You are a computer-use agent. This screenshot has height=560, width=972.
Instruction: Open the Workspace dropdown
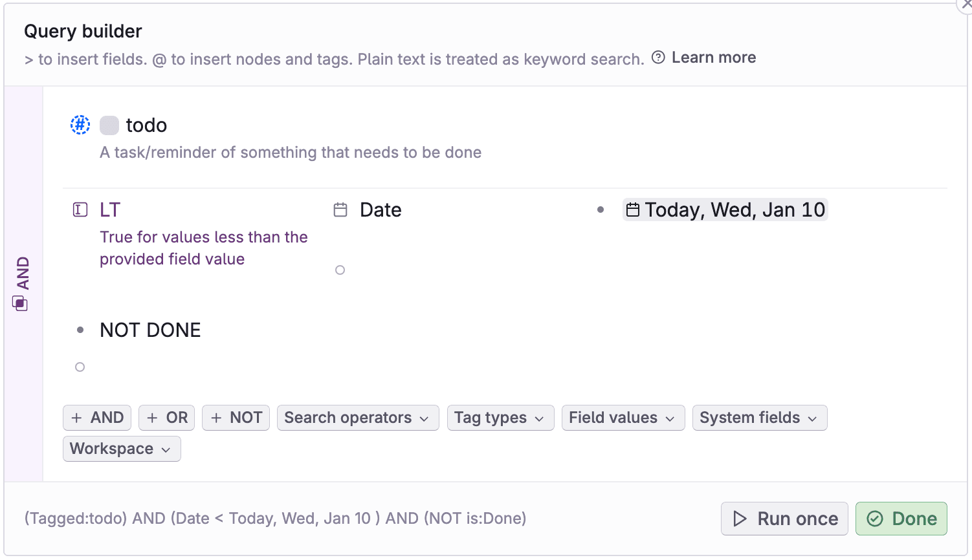point(122,449)
